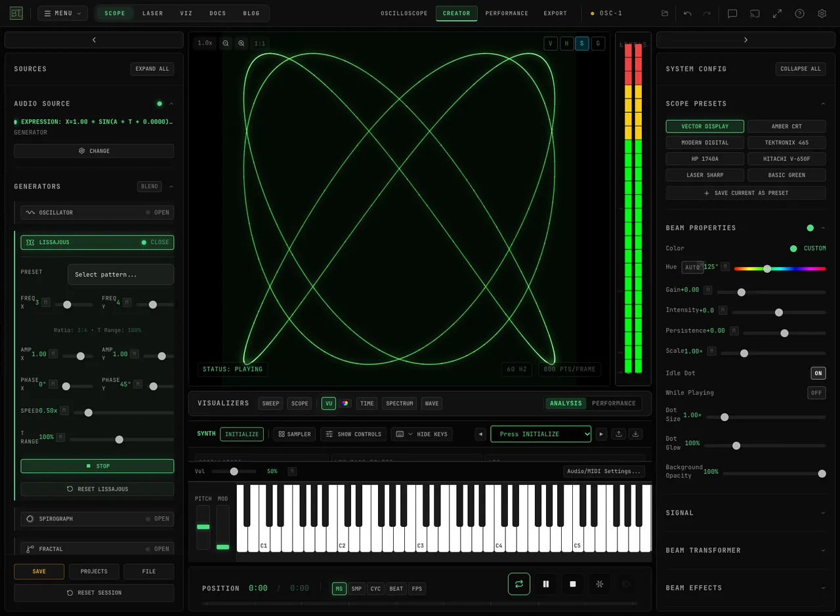Click the synth preset upload icon

(618, 434)
